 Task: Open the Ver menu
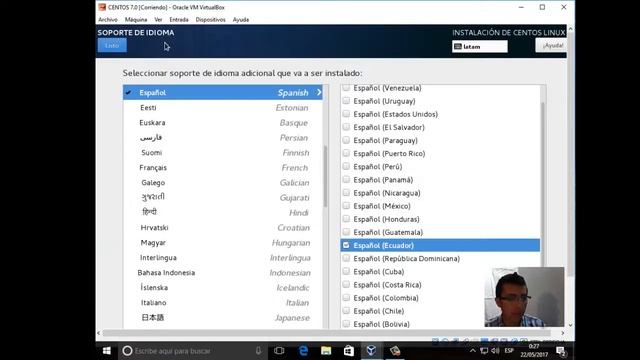158,20
